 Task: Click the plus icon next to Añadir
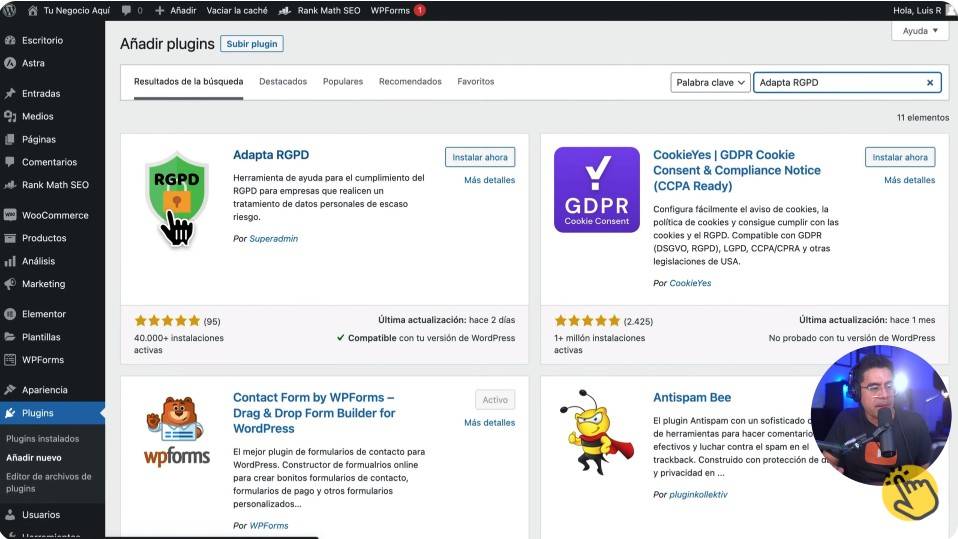pos(159,10)
